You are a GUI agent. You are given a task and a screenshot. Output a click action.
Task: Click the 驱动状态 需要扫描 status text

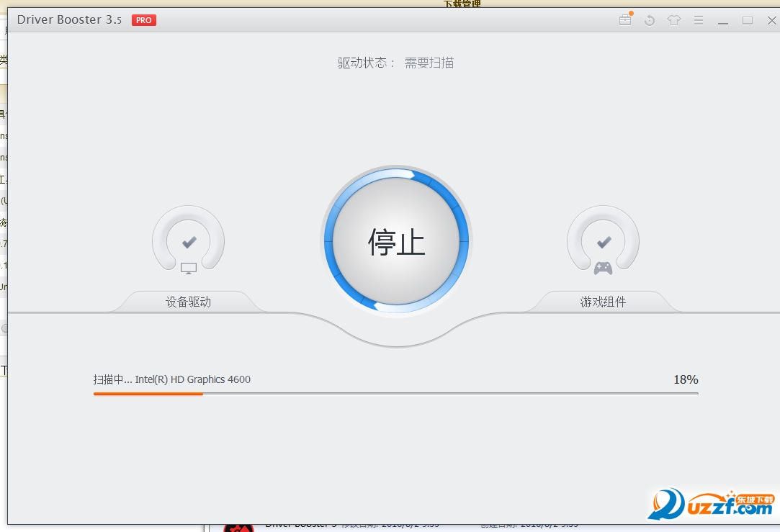[396, 63]
